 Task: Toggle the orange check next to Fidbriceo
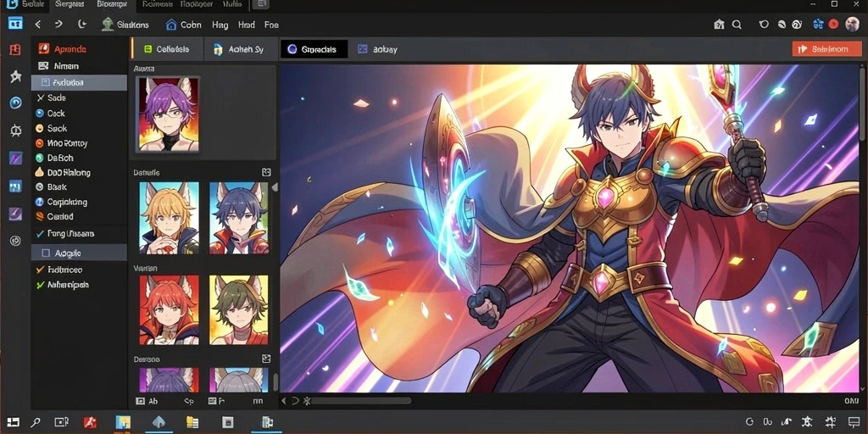pyautogui.click(x=40, y=270)
